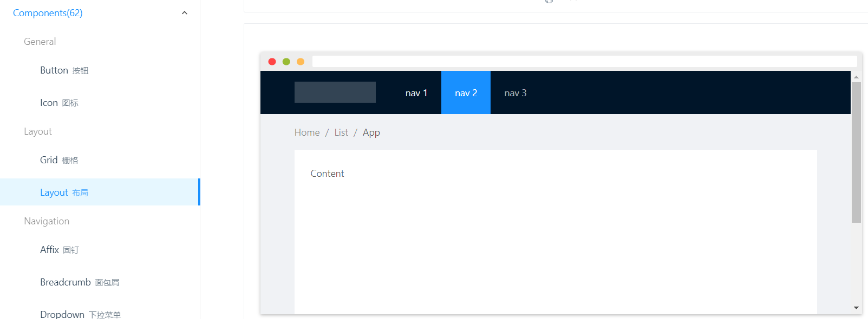Open the Breadcrumb 面包屑 component page
Image resolution: width=868 pixels, height=319 pixels.
pyautogui.click(x=80, y=282)
